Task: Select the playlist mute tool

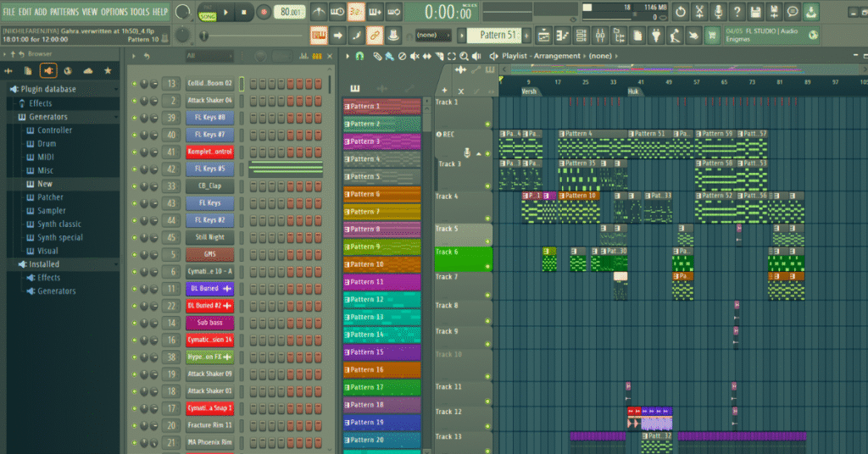Action: point(414,56)
